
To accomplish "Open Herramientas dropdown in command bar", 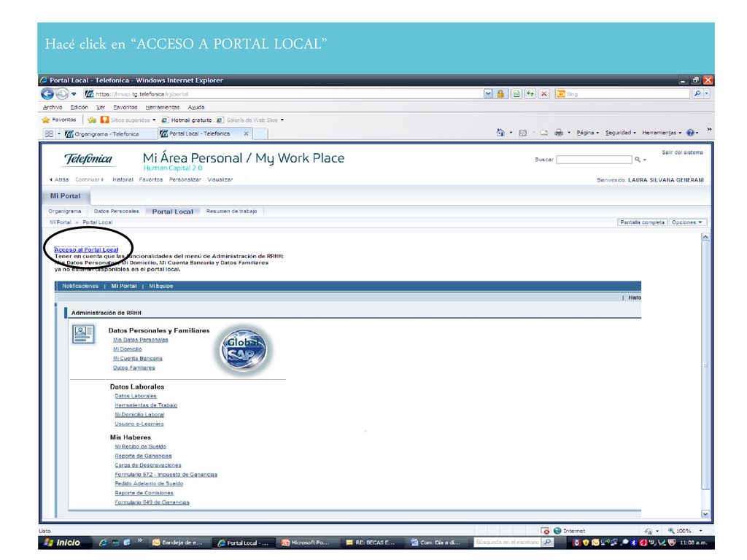I will pyautogui.click(x=662, y=133).
